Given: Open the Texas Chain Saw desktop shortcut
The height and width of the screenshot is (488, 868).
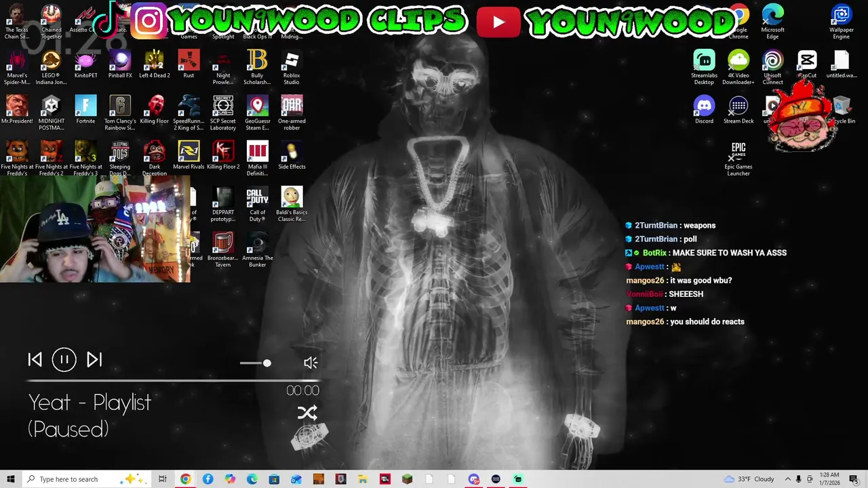Looking at the screenshot, I should coord(17,22).
